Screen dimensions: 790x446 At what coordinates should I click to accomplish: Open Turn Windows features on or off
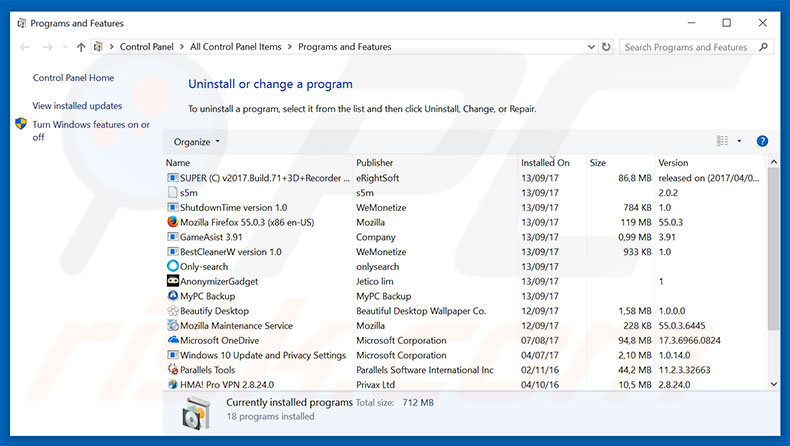90,131
